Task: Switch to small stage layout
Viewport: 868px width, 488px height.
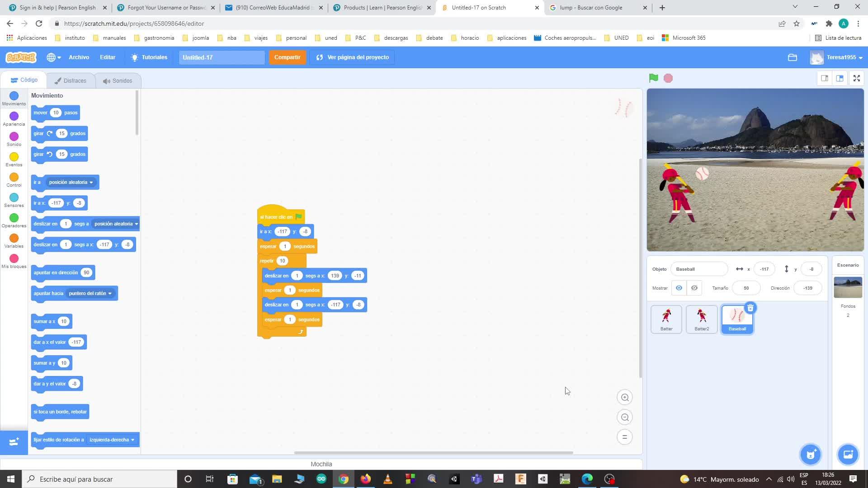Action: [x=825, y=78]
